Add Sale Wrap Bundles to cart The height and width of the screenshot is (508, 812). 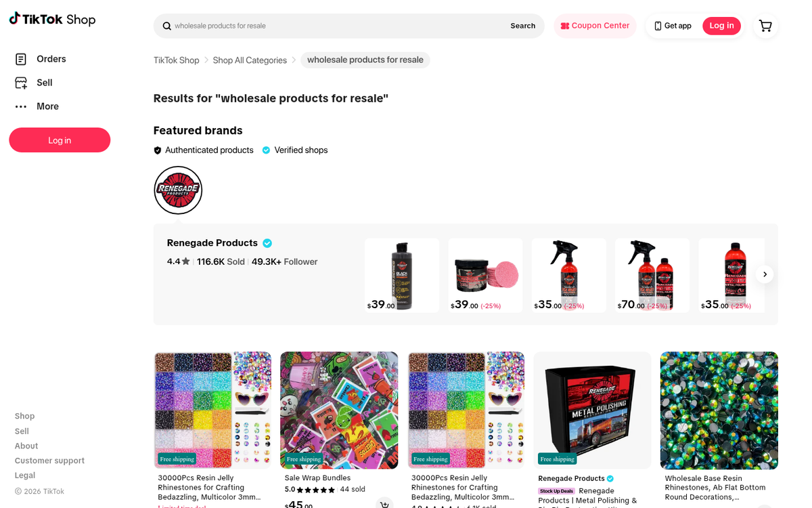point(384,504)
